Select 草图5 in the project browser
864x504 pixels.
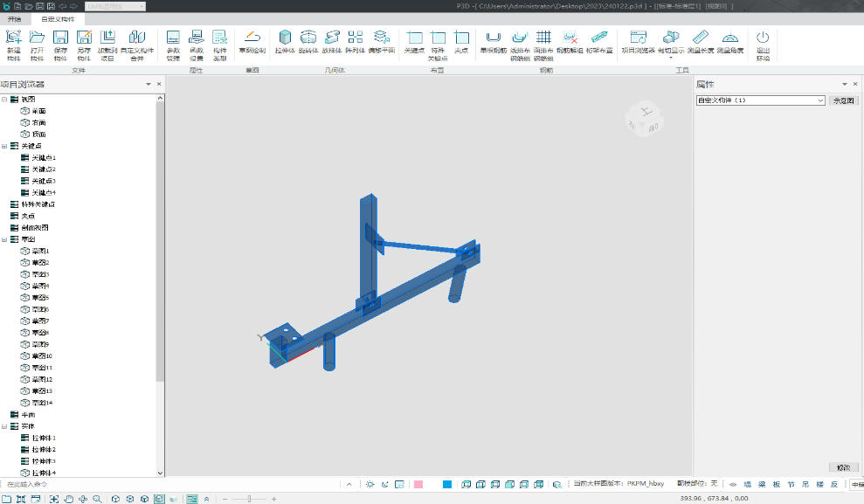coord(41,298)
